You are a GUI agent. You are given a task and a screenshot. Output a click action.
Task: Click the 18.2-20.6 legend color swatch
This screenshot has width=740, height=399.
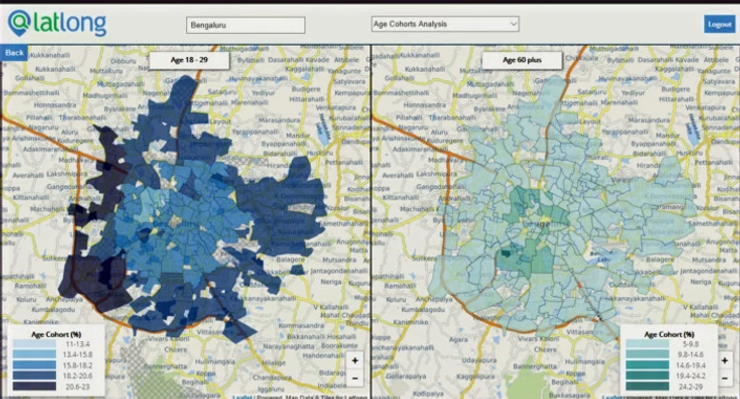pos(34,376)
